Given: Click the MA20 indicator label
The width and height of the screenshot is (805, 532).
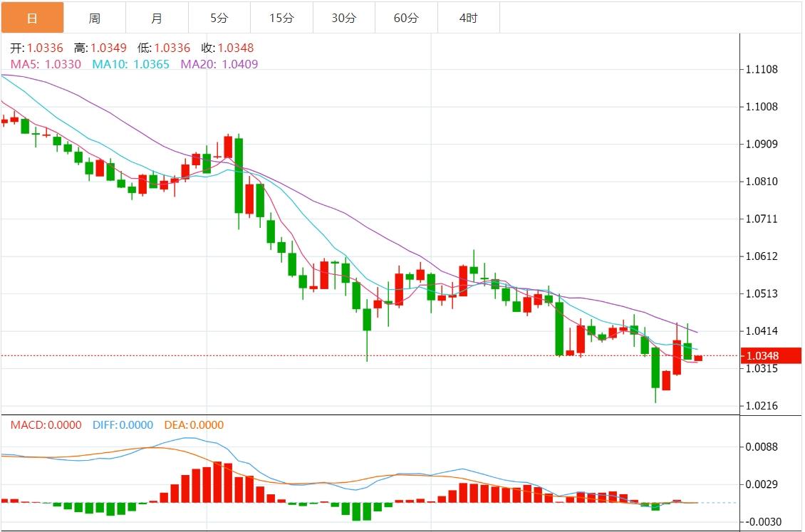Looking at the screenshot, I should (x=219, y=64).
